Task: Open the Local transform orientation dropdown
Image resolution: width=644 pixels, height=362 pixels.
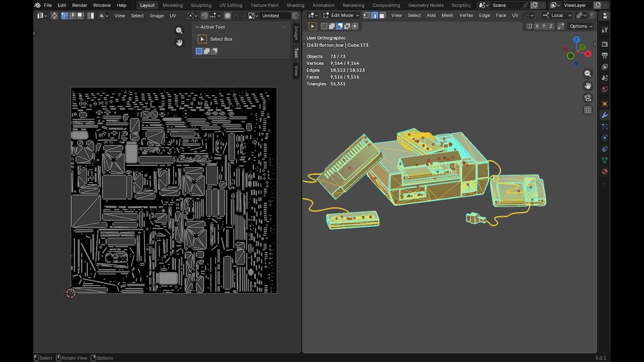Action: pyautogui.click(x=557, y=16)
